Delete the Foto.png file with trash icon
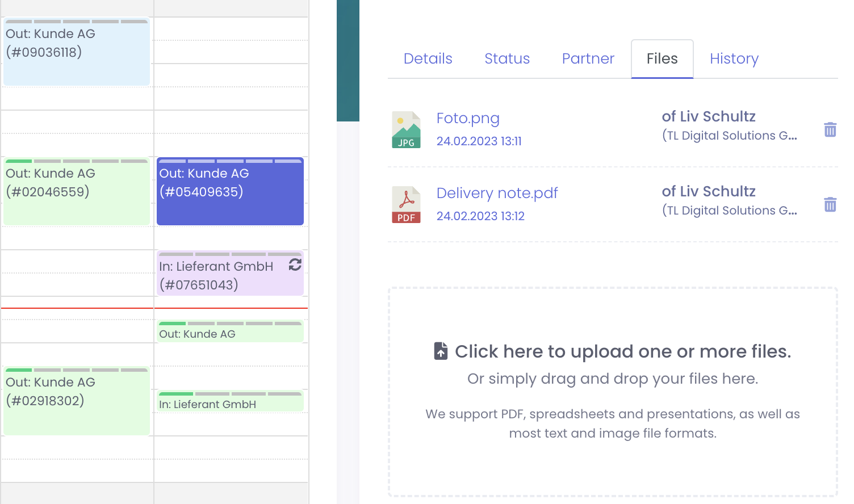 830,130
